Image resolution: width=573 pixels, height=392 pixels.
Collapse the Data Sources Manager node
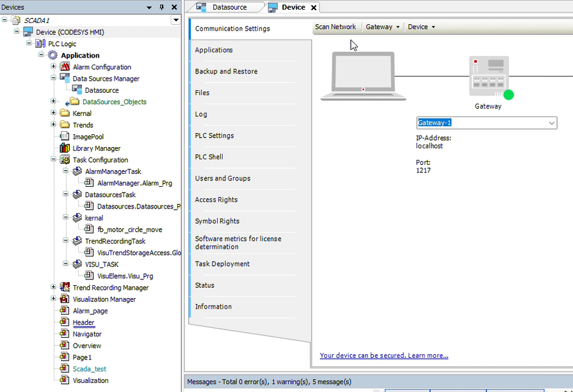(53, 78)
